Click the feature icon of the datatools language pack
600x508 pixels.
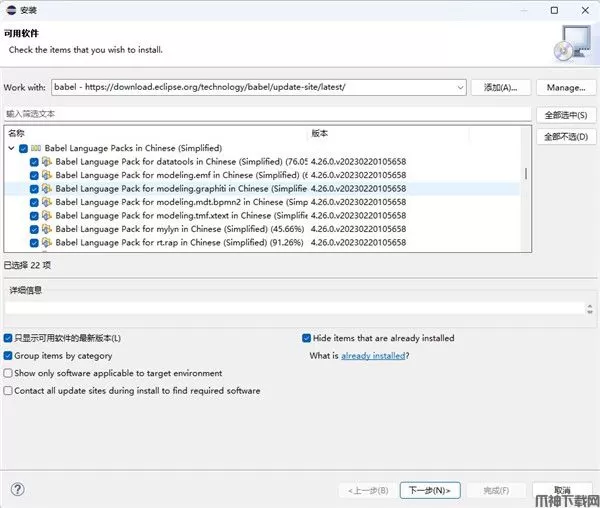(47, 161)
